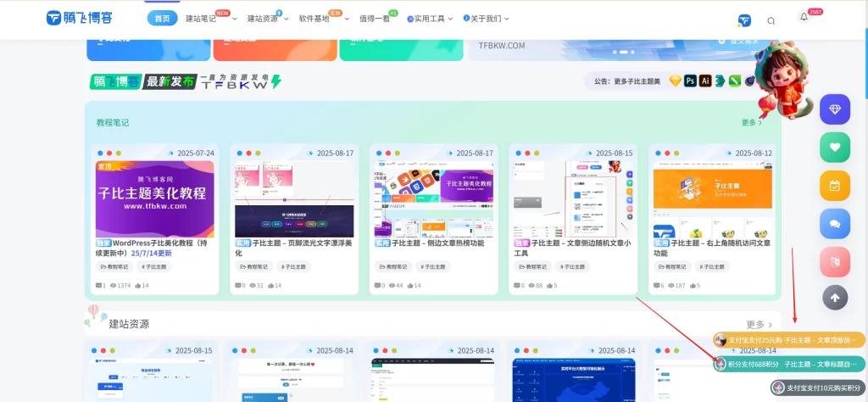
Task: Open WordPress子比美化教程 article title
Action: tap(153, 248)
